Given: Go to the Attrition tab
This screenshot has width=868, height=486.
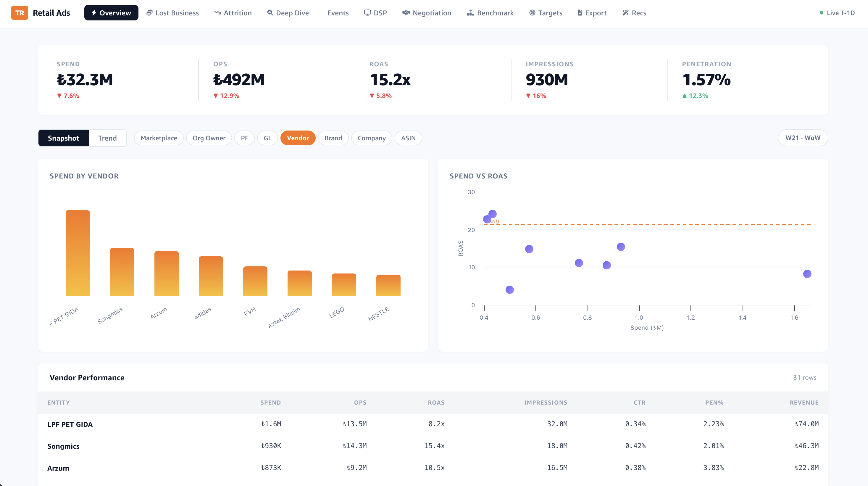Looking at the screenshot, I should tap(233, 13).
